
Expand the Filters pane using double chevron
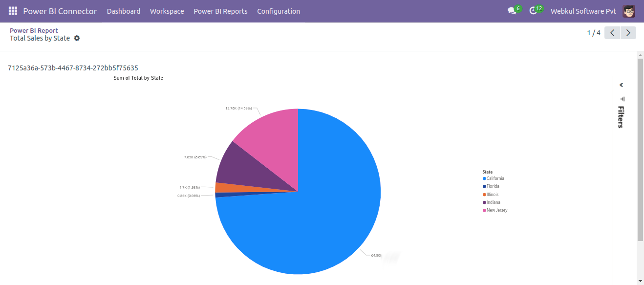point(621,84)
